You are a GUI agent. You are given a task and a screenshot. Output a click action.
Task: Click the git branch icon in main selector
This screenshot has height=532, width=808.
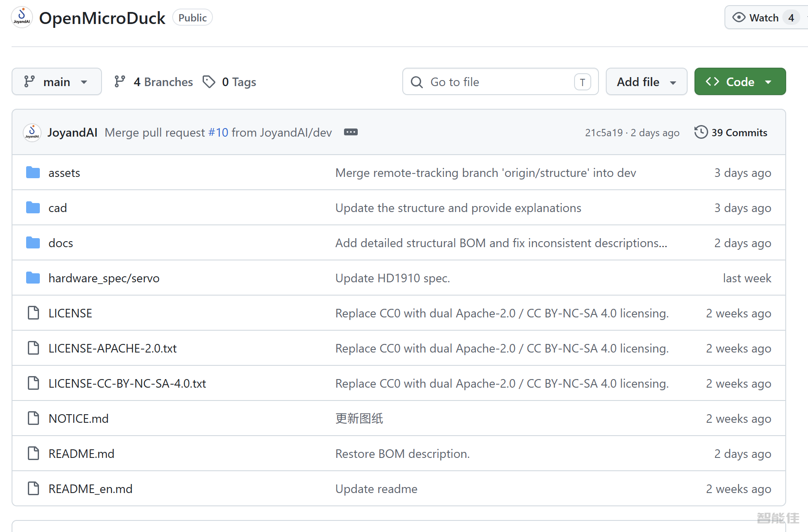[29, 81]
